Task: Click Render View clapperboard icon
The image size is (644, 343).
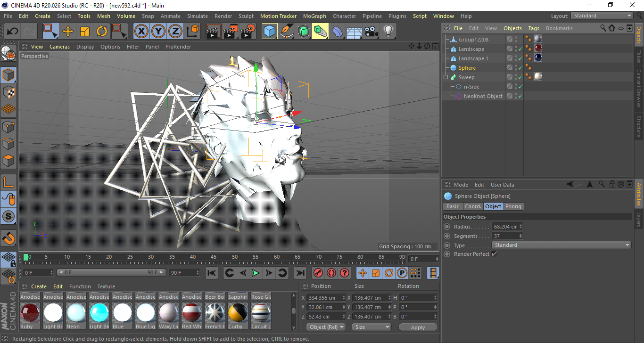Action: pyautogui.click(x=214, y=32)
